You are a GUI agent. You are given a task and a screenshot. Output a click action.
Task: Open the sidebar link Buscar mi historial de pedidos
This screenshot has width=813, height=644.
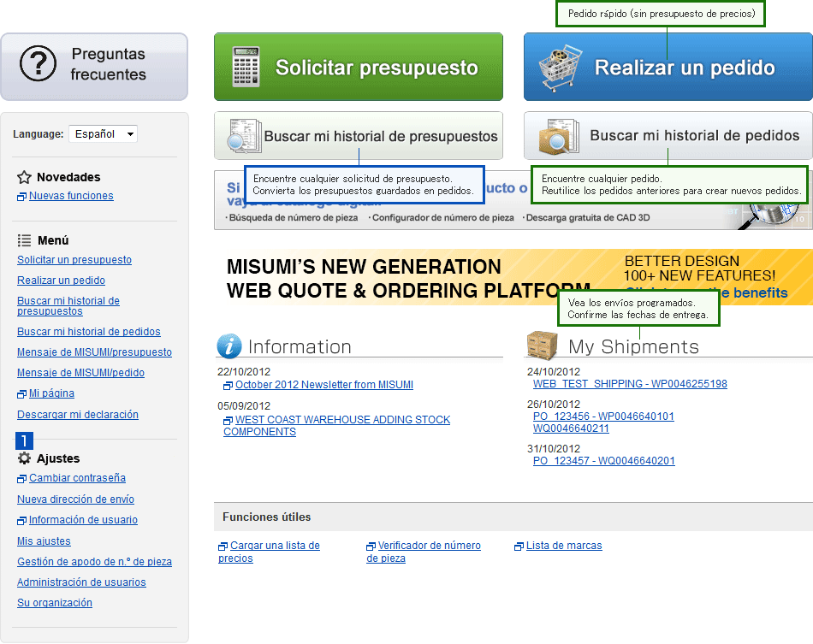[89, 332]
